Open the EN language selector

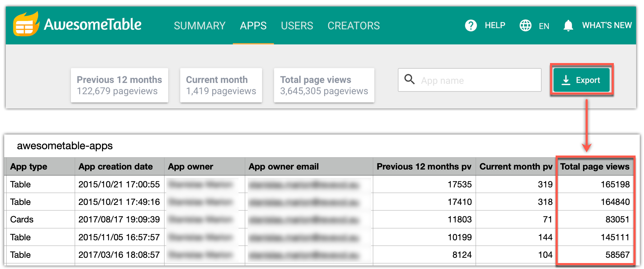click(x=544, y=26)
